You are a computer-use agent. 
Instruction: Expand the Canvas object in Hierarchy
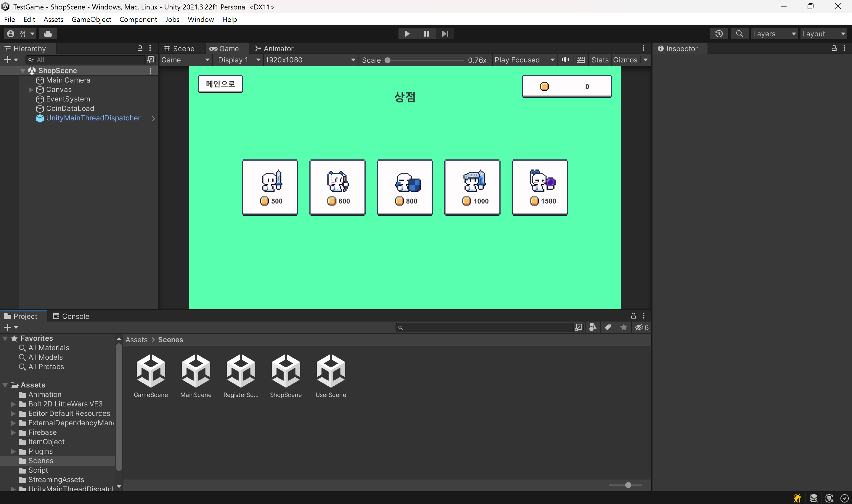tap(31, 90)
